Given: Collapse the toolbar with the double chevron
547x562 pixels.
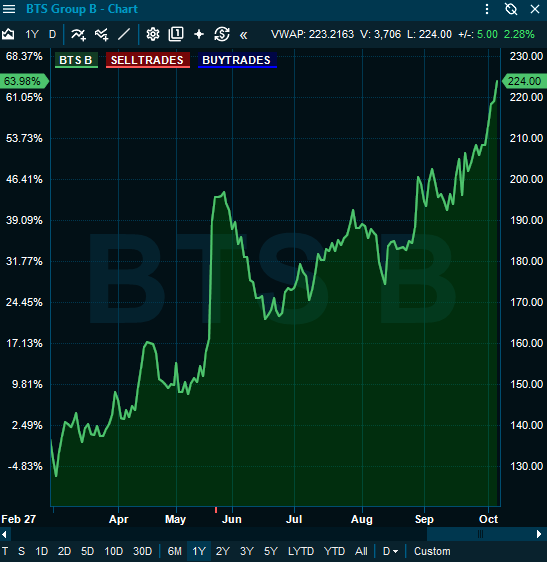Looking at the screenshot, I should point(243,35).
